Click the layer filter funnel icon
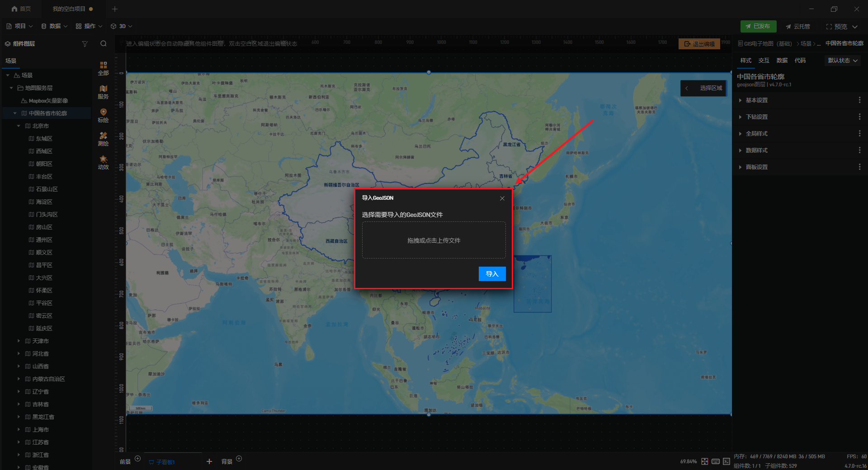Image resolution: width=868 pixels, height=470 pixels. (x=85, y=44)
